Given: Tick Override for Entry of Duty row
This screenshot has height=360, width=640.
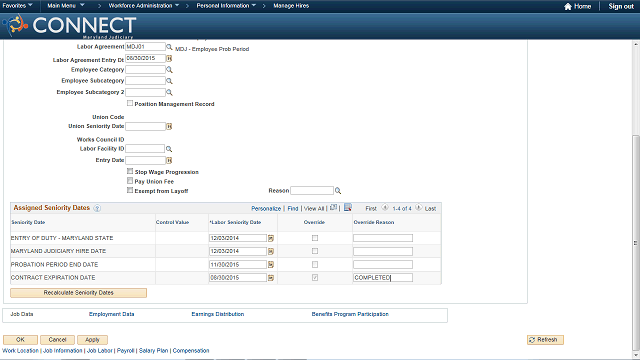Looking at the screenshot, I should 315,238.
